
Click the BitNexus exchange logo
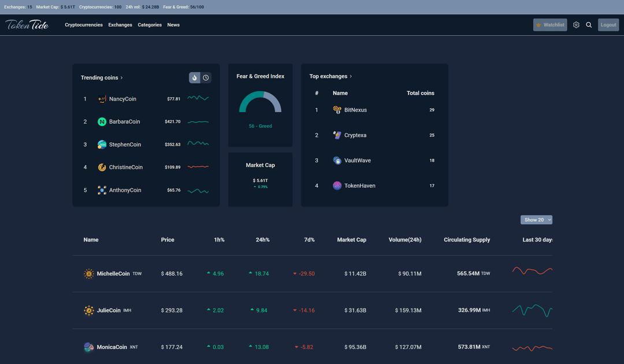[x=337, y=110]
